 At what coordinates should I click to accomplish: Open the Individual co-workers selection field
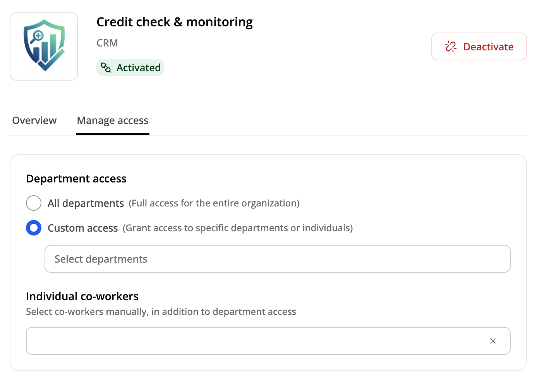(268, 341)
